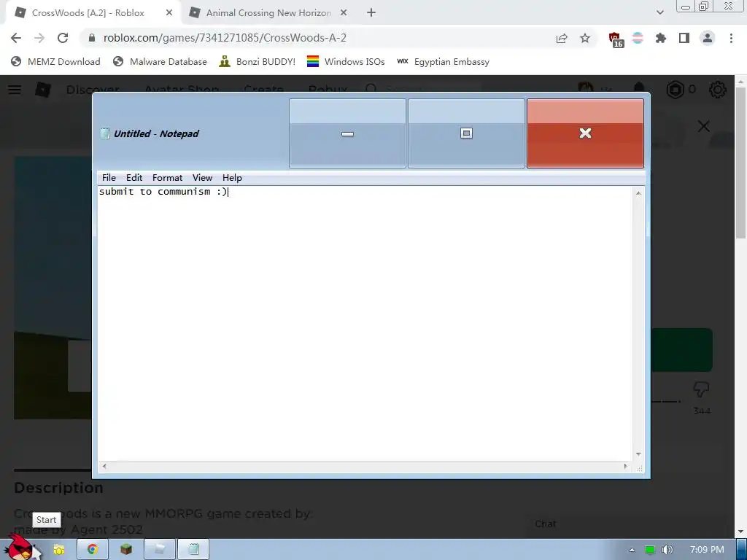The width and height of the screenshot is (747, 560).
Task: Open the Roblox Chat panel
Action: point(545,524)
